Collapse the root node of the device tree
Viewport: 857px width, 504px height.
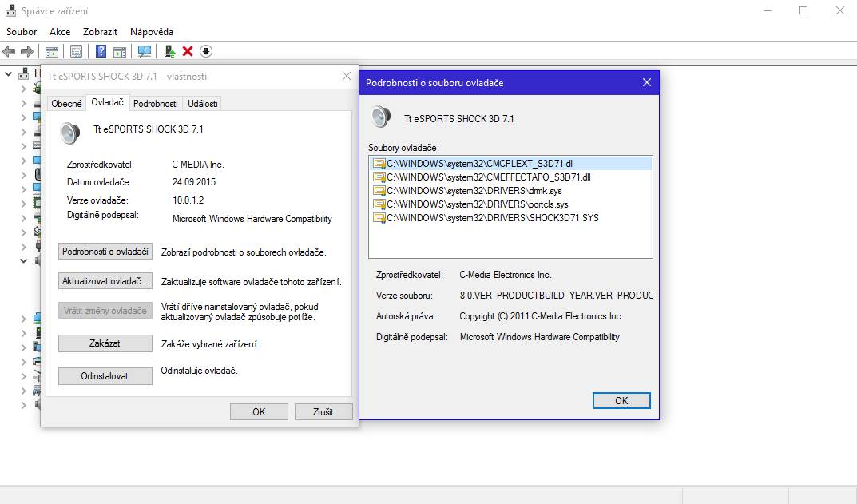pos(8,73)
